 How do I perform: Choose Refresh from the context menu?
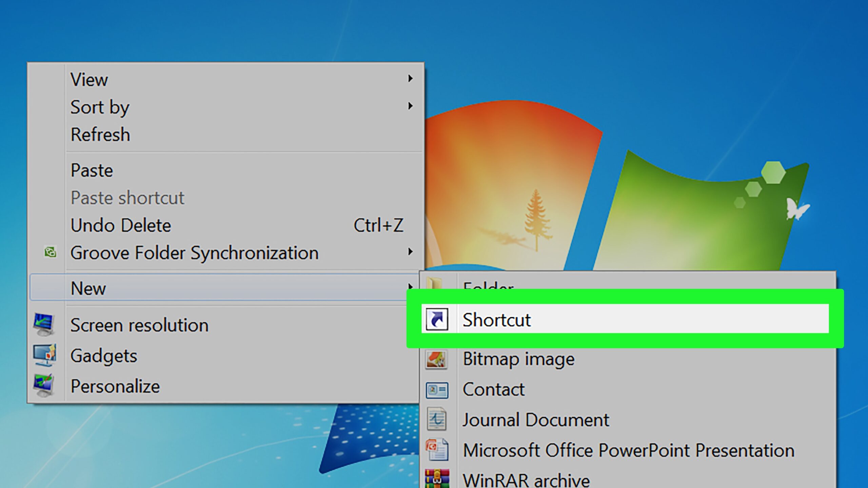point(100,135)
